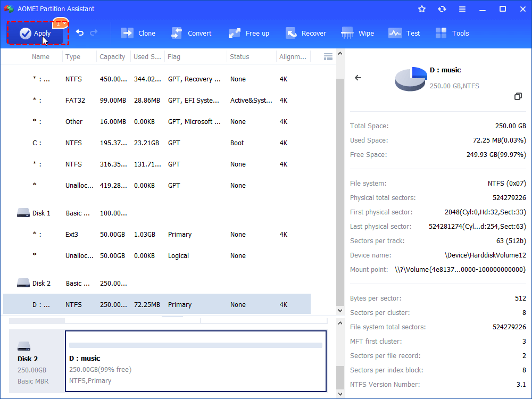The image size is (532, 399).
Task: Click the back arrow in details panel
Action: pyautogui.click(x=358, y=78)
